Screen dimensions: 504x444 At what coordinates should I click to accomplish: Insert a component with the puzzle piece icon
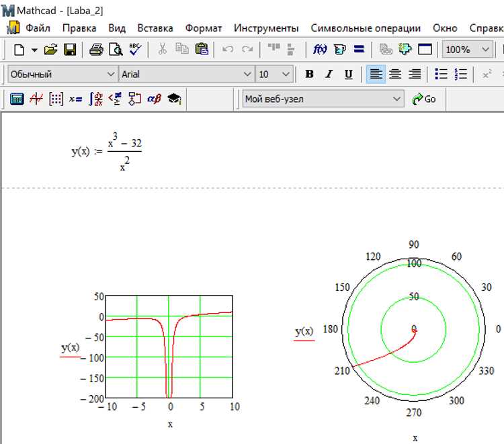405,49
